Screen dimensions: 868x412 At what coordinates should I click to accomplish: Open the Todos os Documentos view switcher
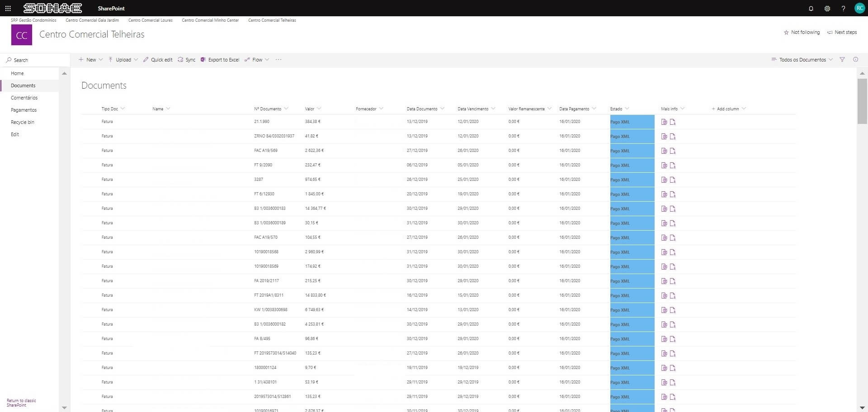tap(802, 59)
